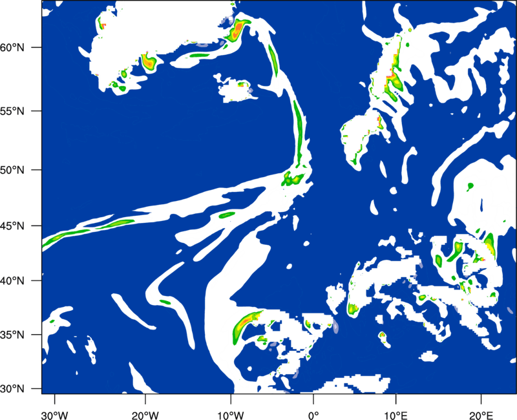Image resolution: width=517 pixels, height=420 pixels.
Task: Click the 50°N latitude label
Action: click(12, 171)
